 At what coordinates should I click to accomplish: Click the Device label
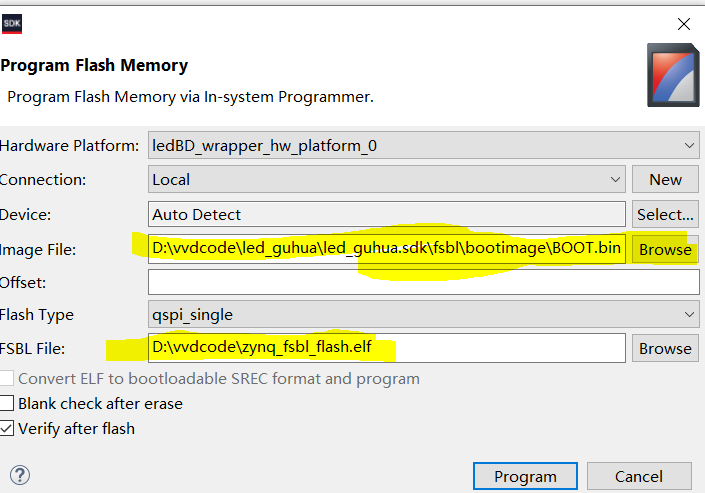25,215
